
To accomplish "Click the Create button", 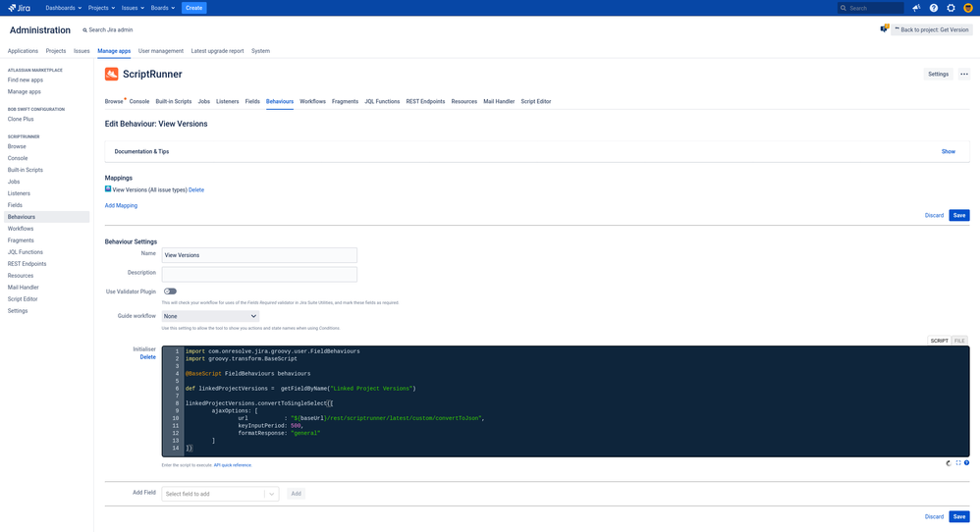I will click(x=193, y=8).
